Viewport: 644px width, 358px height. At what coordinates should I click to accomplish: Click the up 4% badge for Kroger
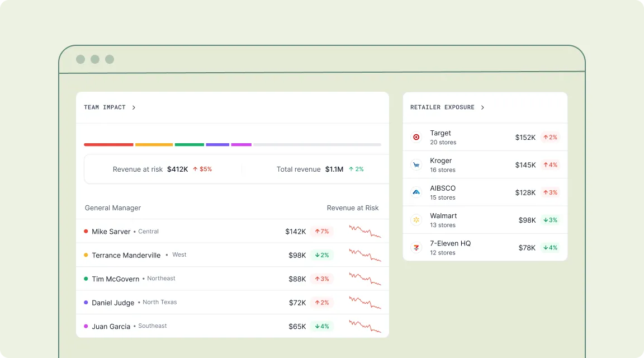[550, 165]
